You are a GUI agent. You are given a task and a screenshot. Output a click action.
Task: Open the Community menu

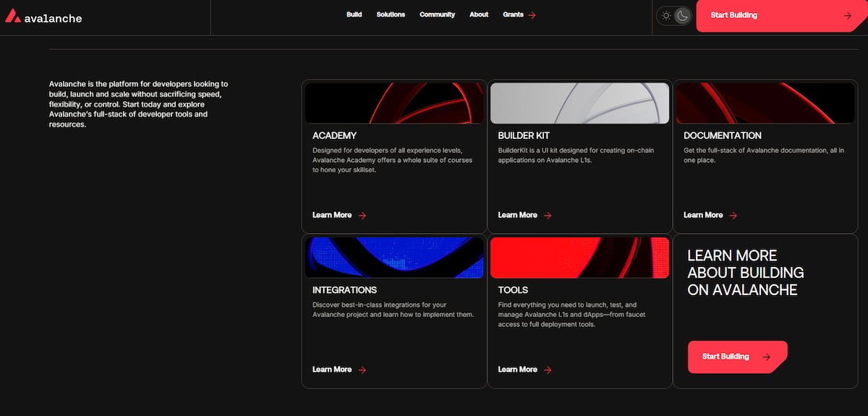[x=437, y=14]
